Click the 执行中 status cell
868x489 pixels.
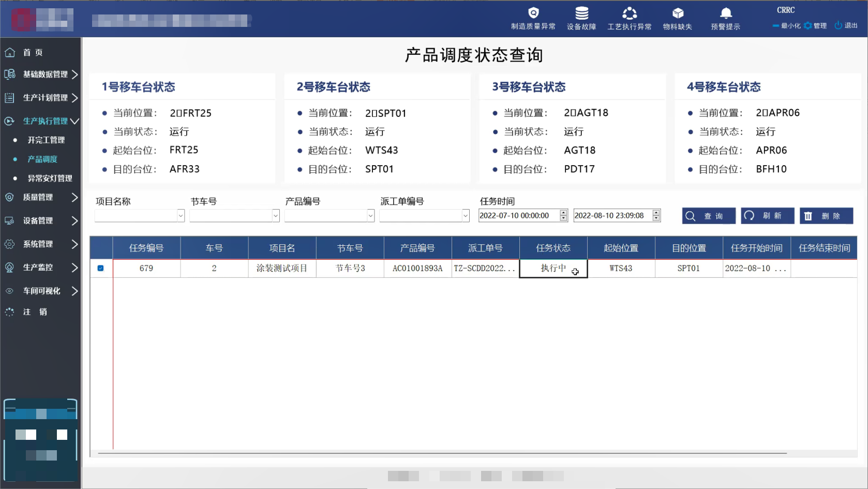tap(553, 268)
